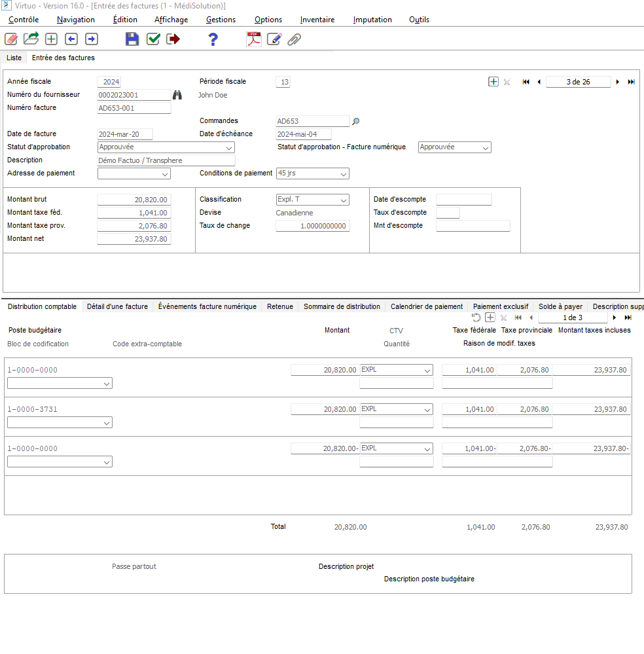Click the Description field
This screenshot has height=654, width=644.
tap(166, 160)
